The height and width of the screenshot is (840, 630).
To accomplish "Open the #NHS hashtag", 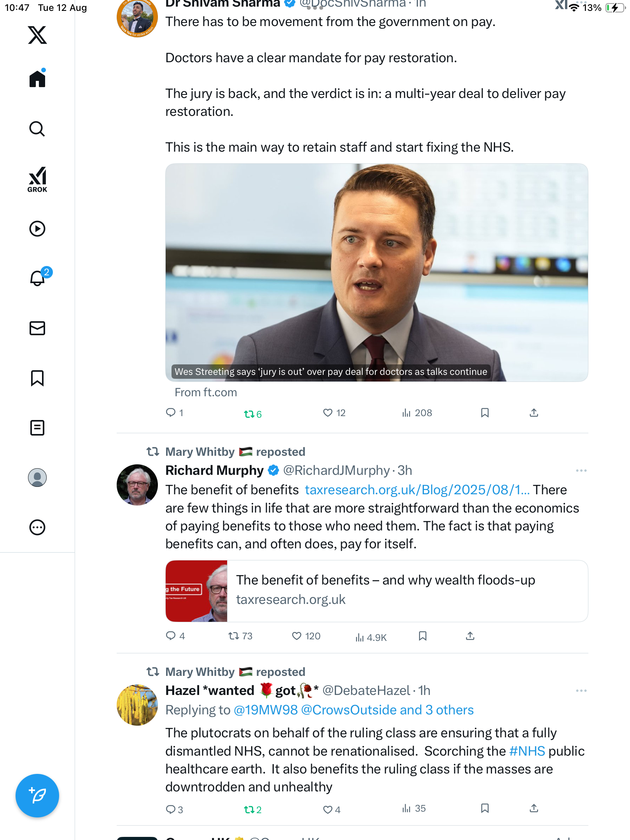I will (527, 751).
